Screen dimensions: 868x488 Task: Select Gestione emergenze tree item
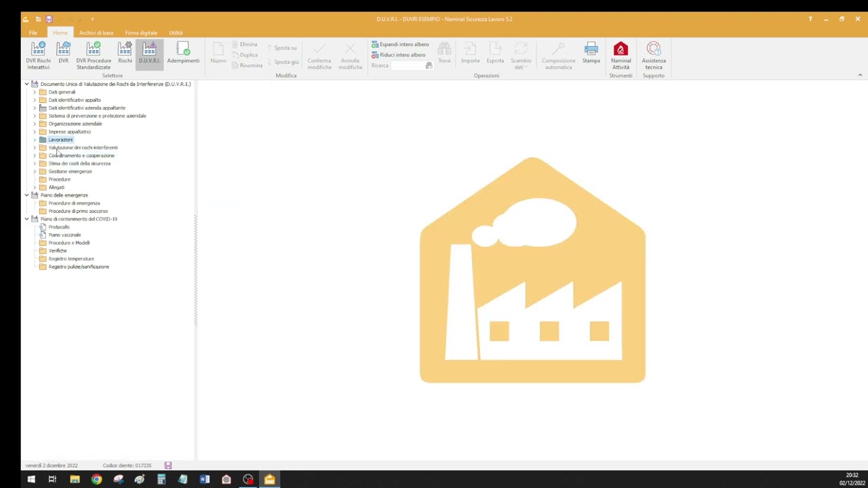click(x=70, y=171)
